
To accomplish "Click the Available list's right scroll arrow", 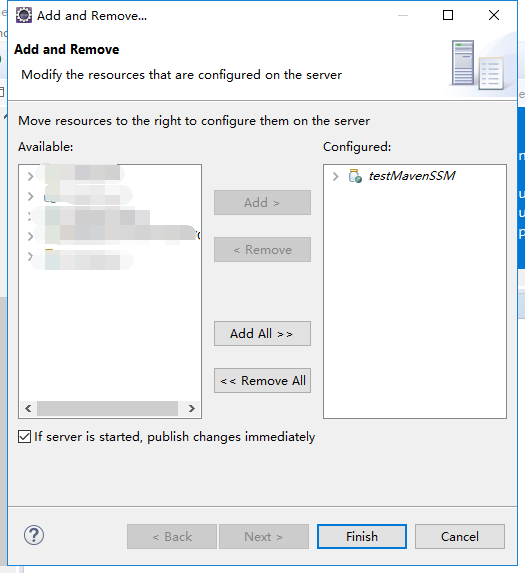I will 191,408.
